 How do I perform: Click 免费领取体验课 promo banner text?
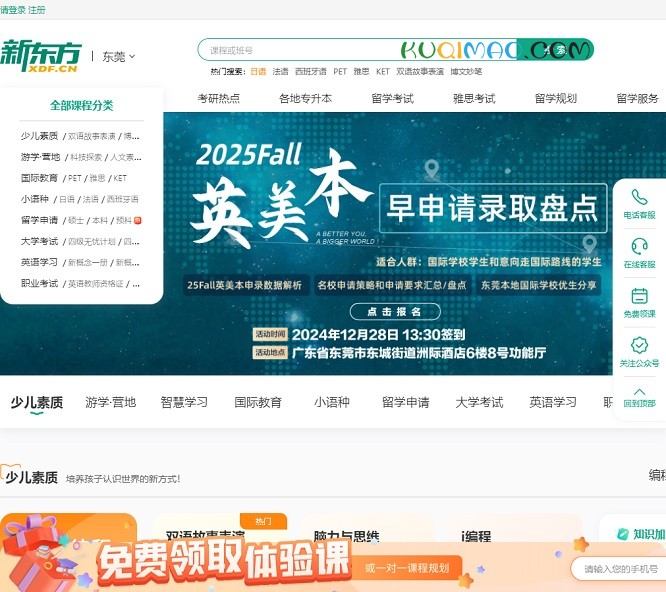pos(223,561)
